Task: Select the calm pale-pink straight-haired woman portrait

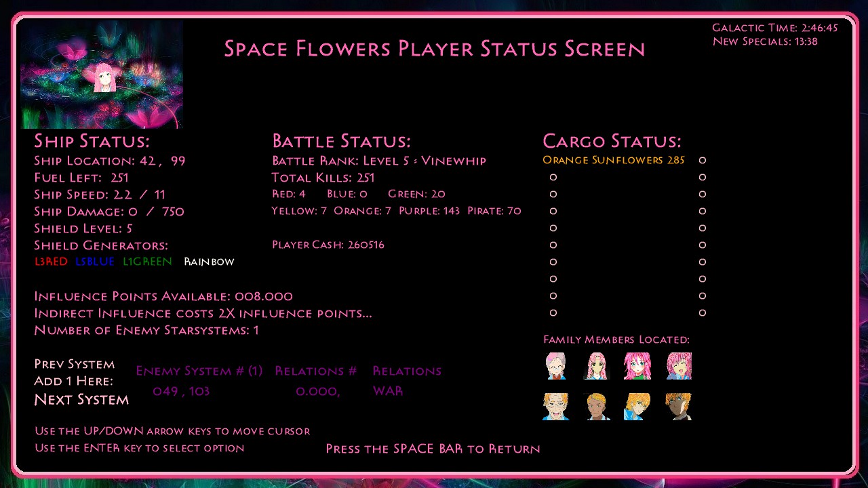Action: coord(597,366)
